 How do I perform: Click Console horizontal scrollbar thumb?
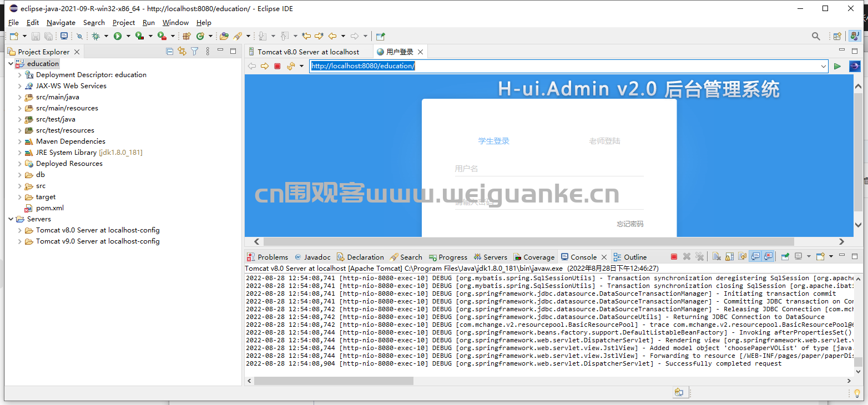[x=334, y=381]
